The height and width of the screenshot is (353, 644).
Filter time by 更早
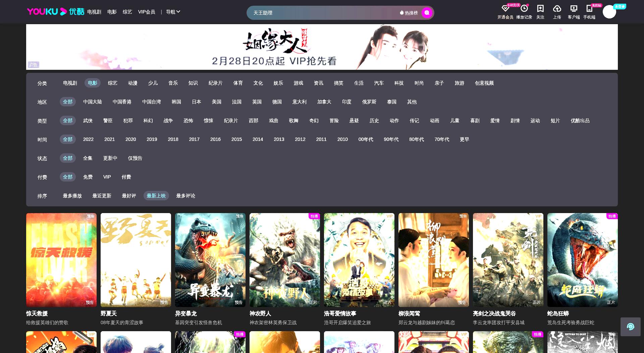pyautogui.click(x=464, y=139)
